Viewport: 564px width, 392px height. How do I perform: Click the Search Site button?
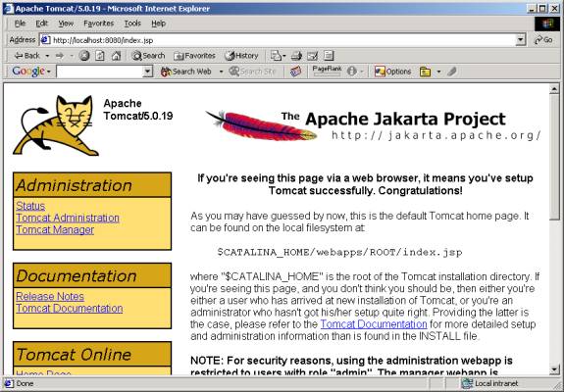pos(252,72)
